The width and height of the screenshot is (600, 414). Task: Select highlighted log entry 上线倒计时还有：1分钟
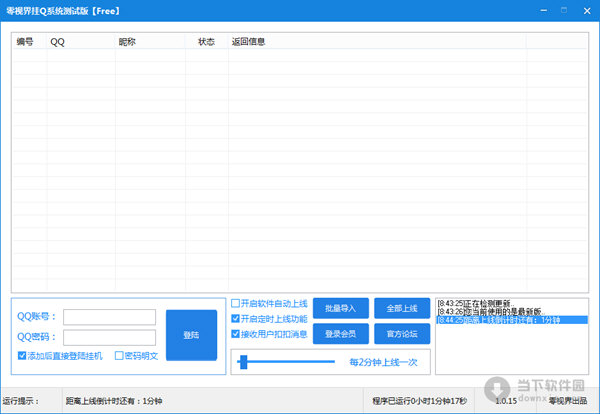tap(512, 320)
